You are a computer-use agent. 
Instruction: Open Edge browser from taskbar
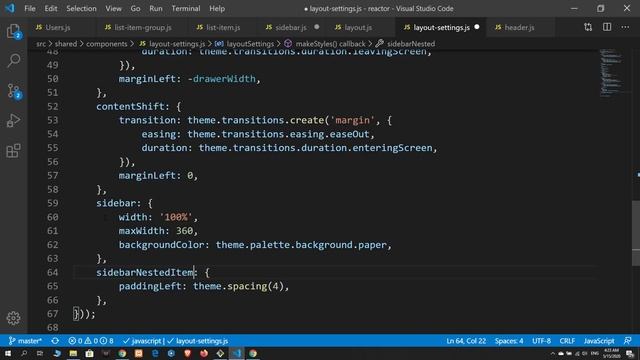(155, 353)
